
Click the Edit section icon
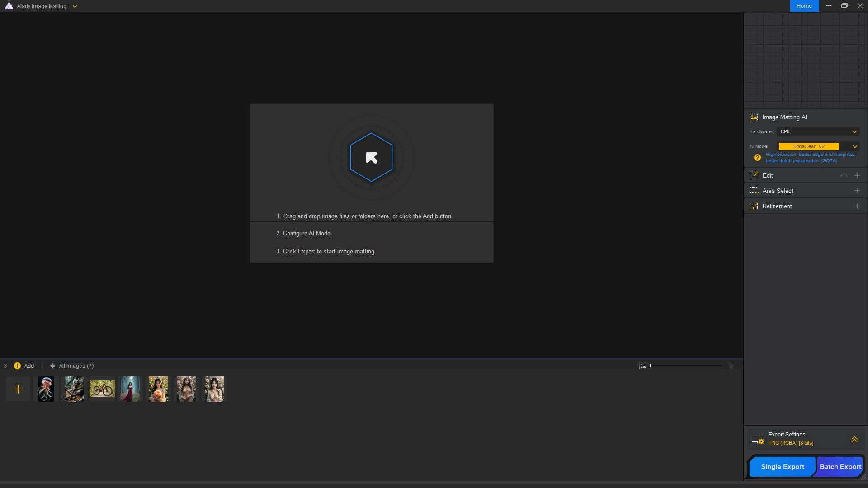tap(754, 175)
